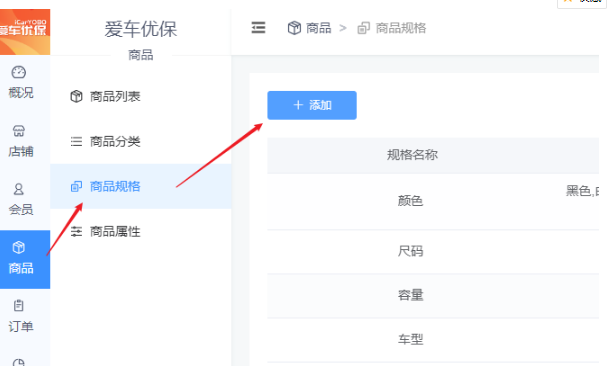The image size is (607, 366).
Task: Go to 概况 section label
Action: 21,93
